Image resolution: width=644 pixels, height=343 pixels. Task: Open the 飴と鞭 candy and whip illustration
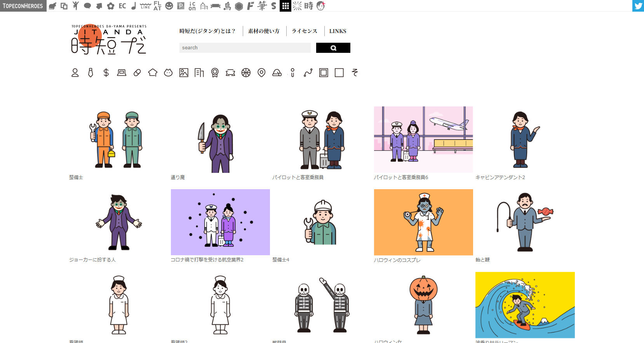pos(525,222)
